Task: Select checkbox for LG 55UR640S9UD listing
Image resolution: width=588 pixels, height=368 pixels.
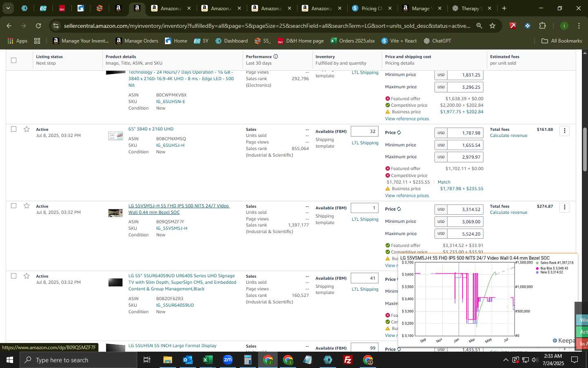Action: point(13,276)
